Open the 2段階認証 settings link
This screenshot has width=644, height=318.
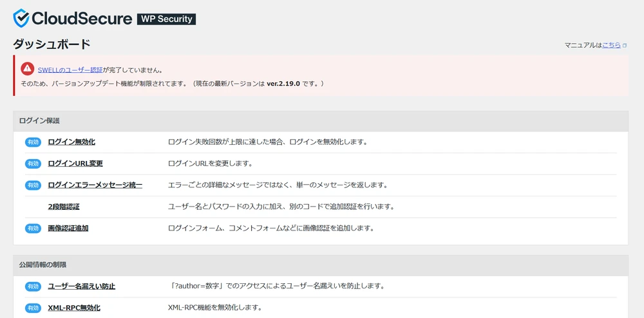pos(64,207)
